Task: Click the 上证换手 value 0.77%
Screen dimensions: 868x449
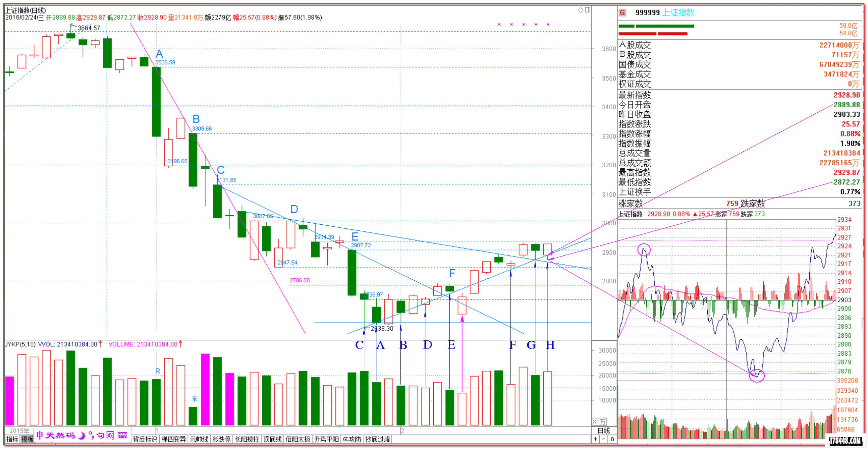Action: (850, 192)
